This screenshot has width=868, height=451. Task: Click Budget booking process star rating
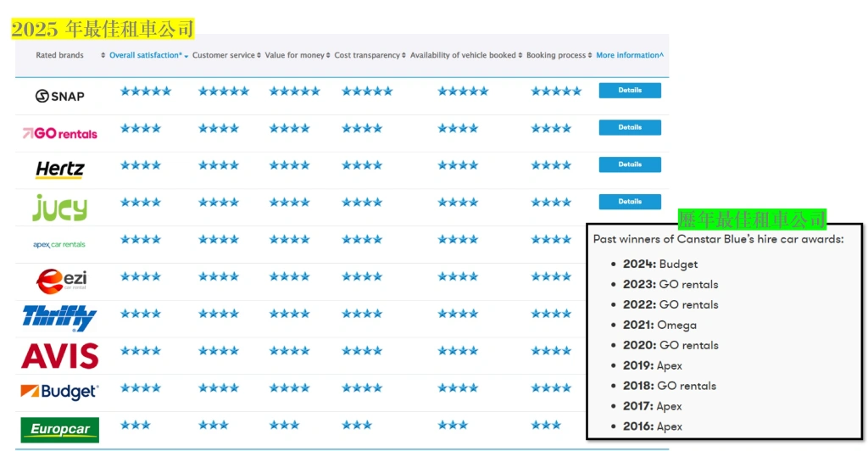coord(551,388)
